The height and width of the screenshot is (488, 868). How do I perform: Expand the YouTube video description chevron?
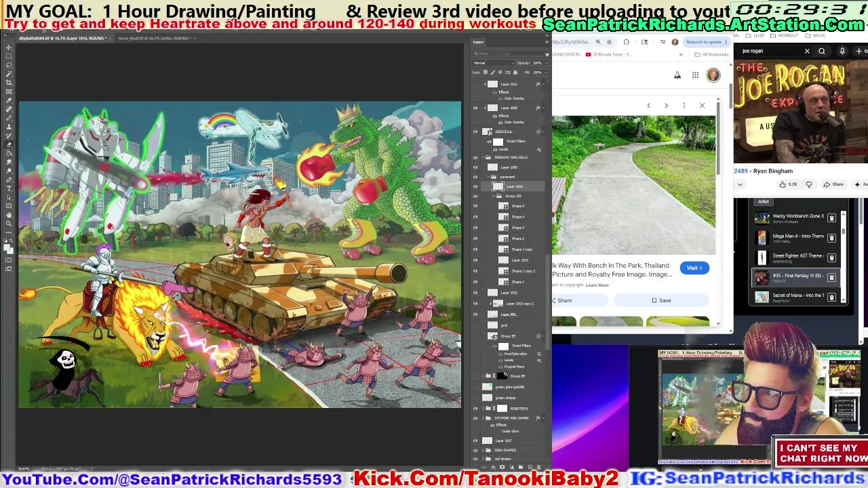click(x=740, y=184)
